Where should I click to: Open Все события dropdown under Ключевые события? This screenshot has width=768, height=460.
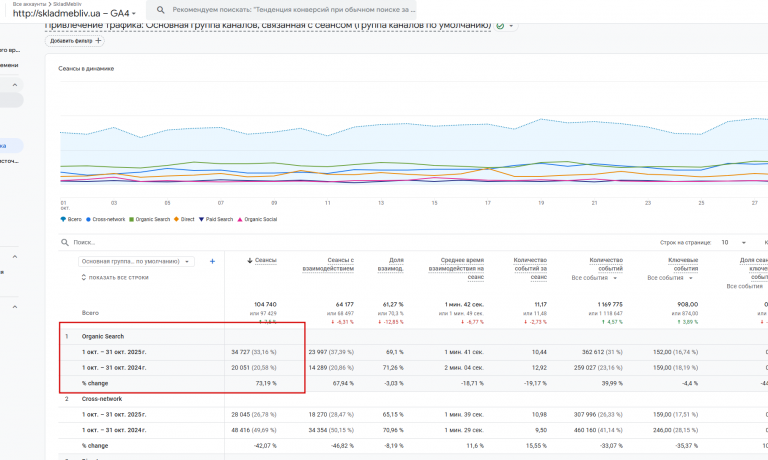pyautogui.click(x=670, y=278)
